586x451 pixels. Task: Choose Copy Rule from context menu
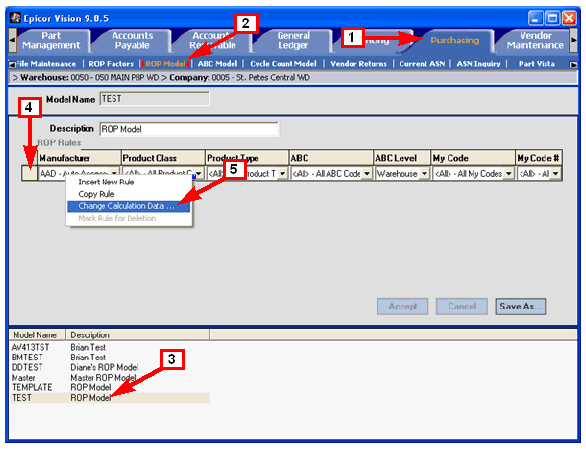point(129,194)
